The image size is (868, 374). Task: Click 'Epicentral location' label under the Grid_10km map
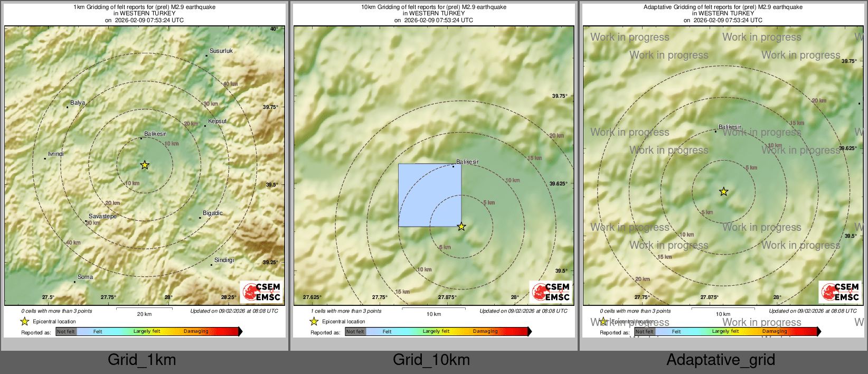(x=344, y=321)
